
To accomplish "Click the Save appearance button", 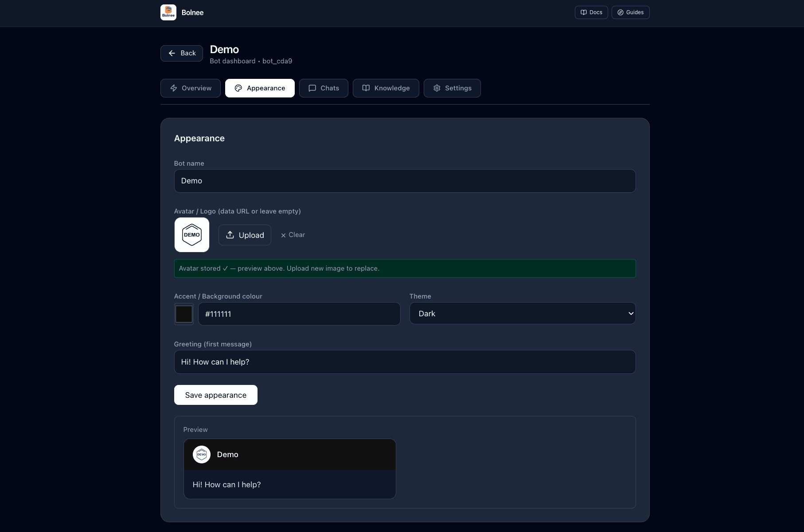I will click(x=216, y=395).
